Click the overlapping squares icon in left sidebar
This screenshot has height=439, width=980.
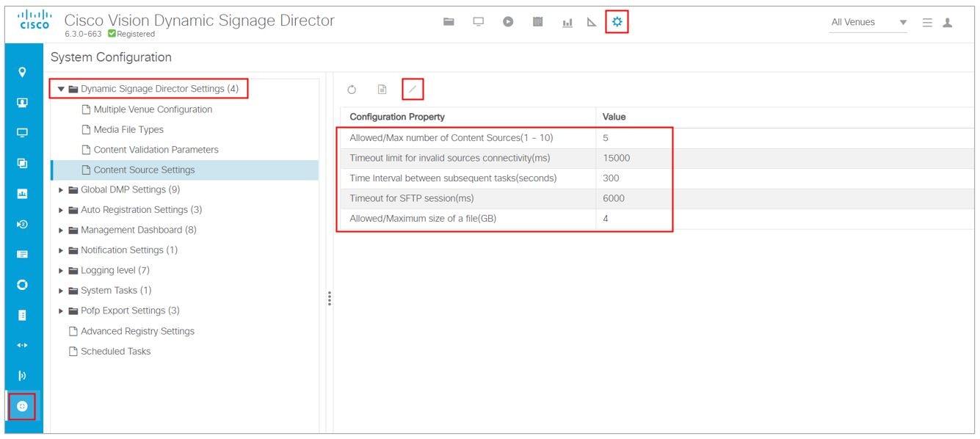(x=22, y=163)
